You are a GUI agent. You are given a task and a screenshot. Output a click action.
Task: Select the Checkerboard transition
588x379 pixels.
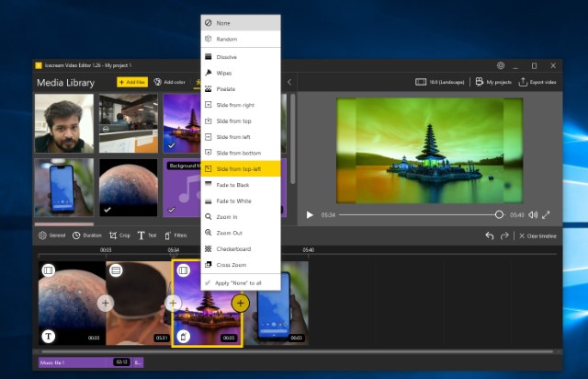241,249
